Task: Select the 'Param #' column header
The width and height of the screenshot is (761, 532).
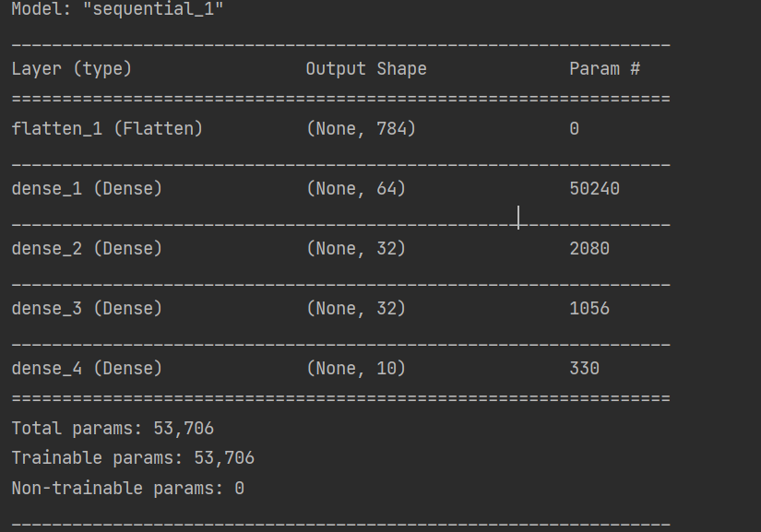Action: [605, 69]
